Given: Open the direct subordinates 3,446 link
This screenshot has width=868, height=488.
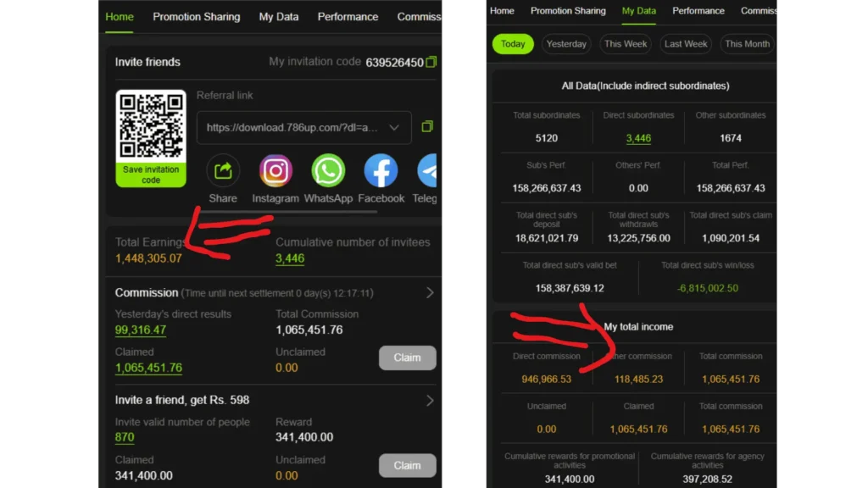Looking at the screenshot, I should 638,138.
